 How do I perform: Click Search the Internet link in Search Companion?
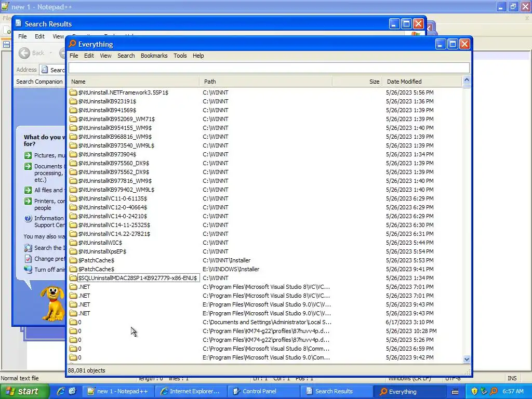click(49, 248)
